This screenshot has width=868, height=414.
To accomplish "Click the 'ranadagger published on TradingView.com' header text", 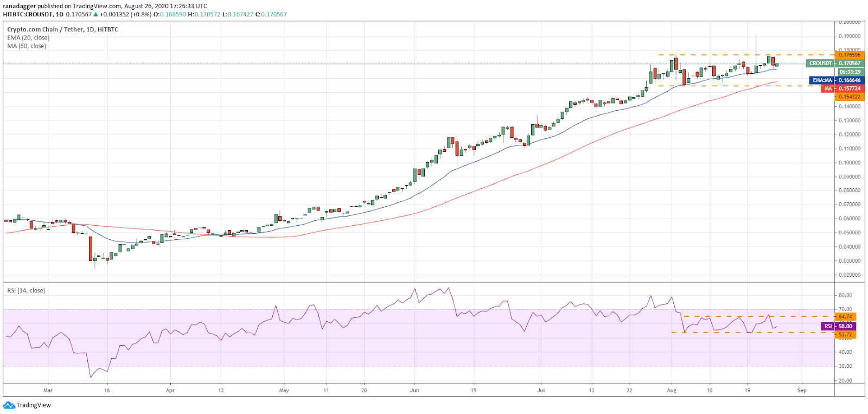I will pos(62,7).
